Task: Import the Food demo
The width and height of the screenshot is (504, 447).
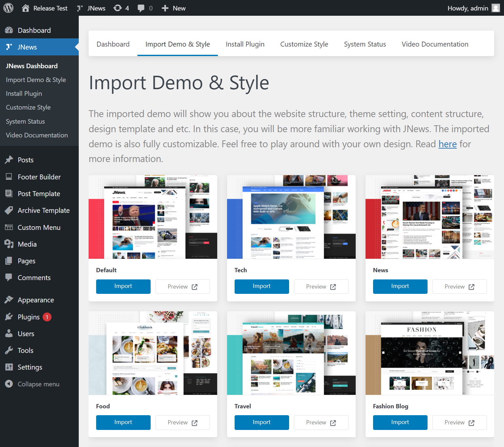Action: coord(123,422)
